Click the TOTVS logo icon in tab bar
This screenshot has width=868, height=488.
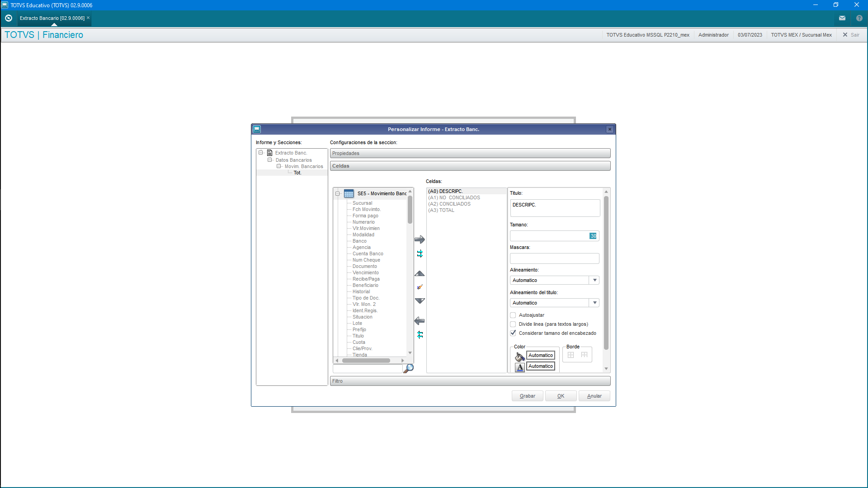(9, 18)
